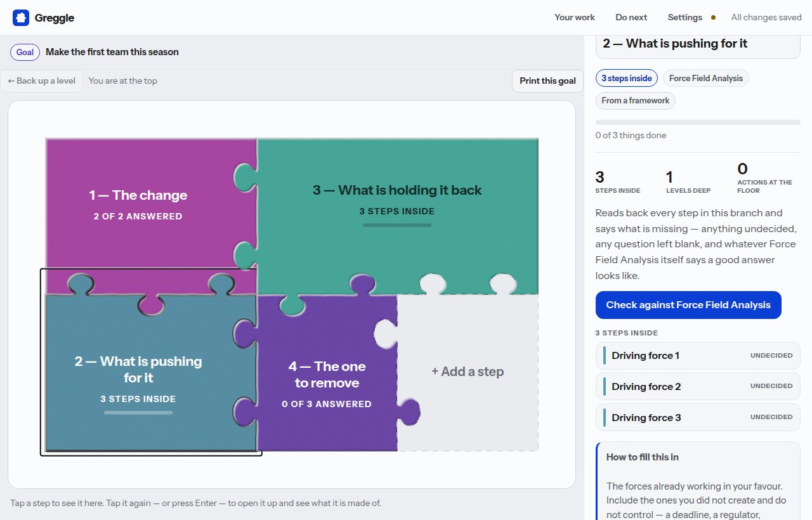The width and height of the screenshot is (812, 520).
Task: Click the Greggle logo icon
Action: (x=21, y=18)
